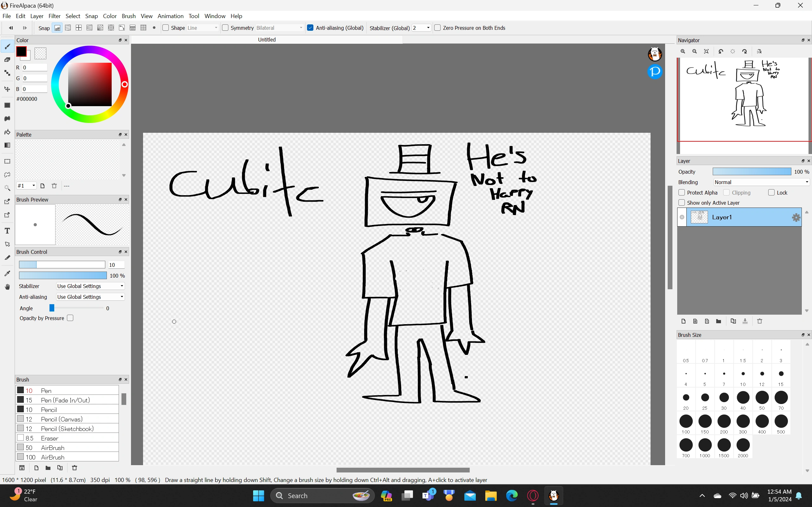The height and width of the screenshot is (507, 812).
Task: Create a new layer in Layer panel
Action: (x=683, y=321)
